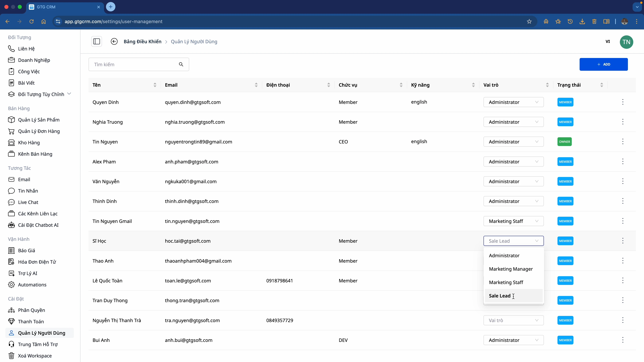This screenshot has width=644, height=362.
Task: Click nghia.truong@gtgsoft.com email link
Action: 195,122
